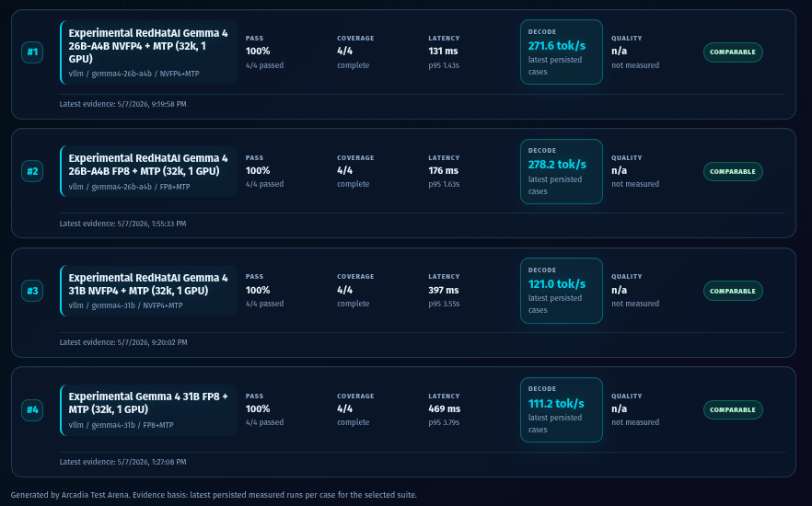Click Latest evidence 9:19:58 PM timestamp
The height and width of the screenshot is (506, 812).
122,104
